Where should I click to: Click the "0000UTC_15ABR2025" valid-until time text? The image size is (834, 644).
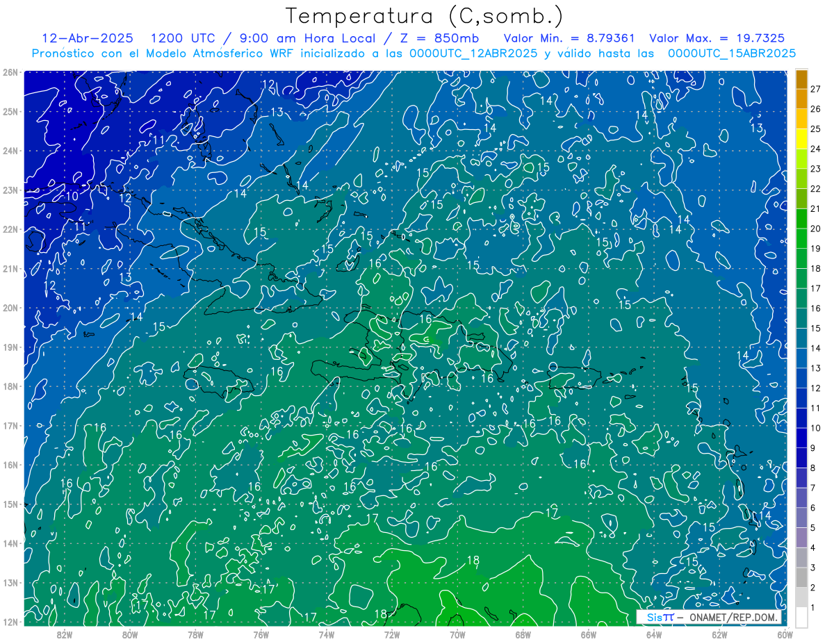click(732, 53)
